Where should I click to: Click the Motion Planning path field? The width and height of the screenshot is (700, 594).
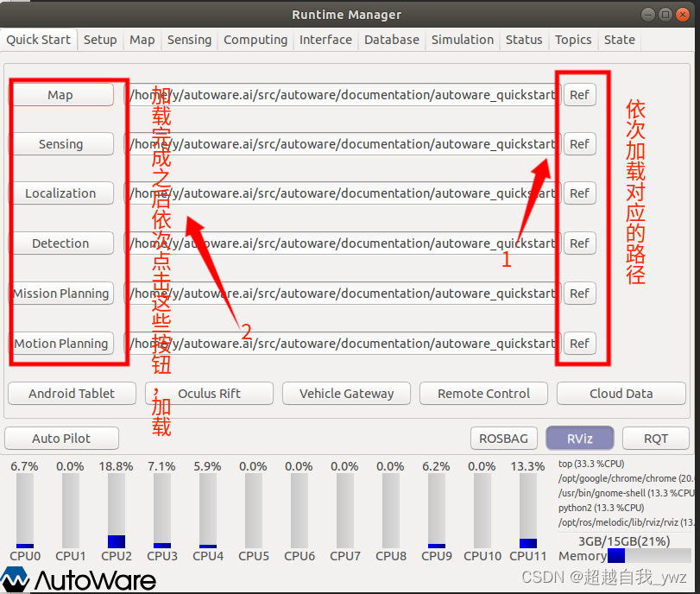pyautogui.click(x=342, y=343)
